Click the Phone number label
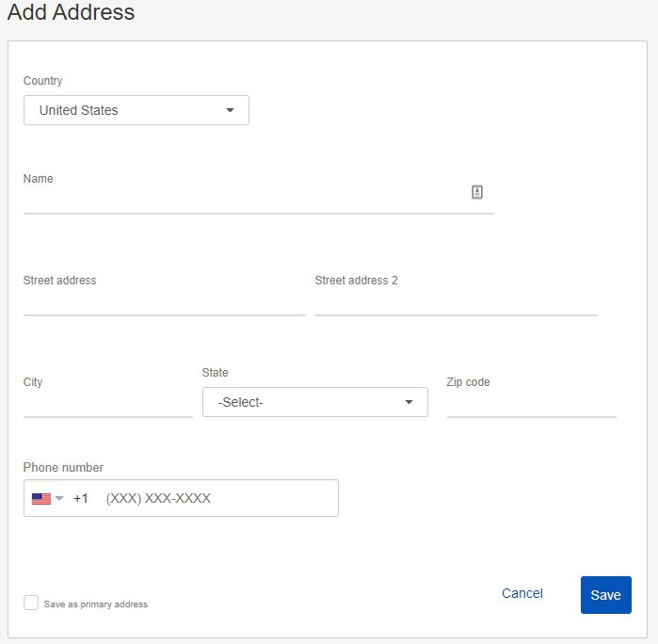Screen dimensions: 658x644 tap(63, 468)
